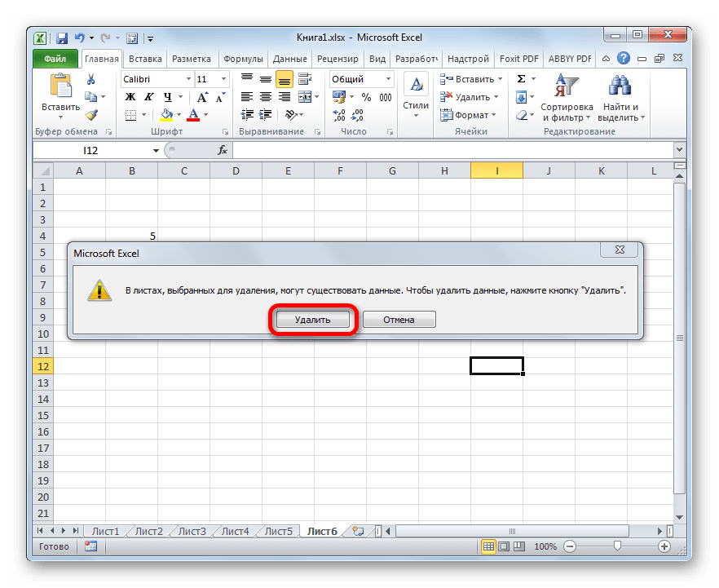Image resolution: width=719 pixels, height=588 pixels.
Task: Apply percent style format
Action: 366,97
